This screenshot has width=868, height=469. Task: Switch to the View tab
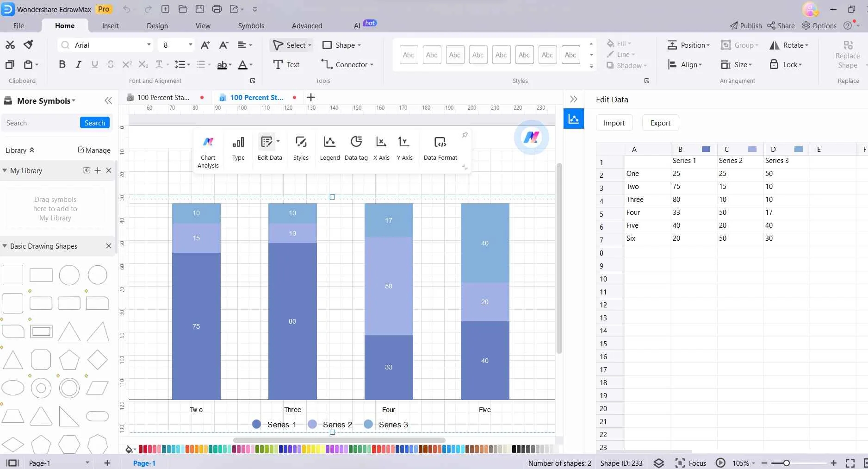(x=203, y=25)
